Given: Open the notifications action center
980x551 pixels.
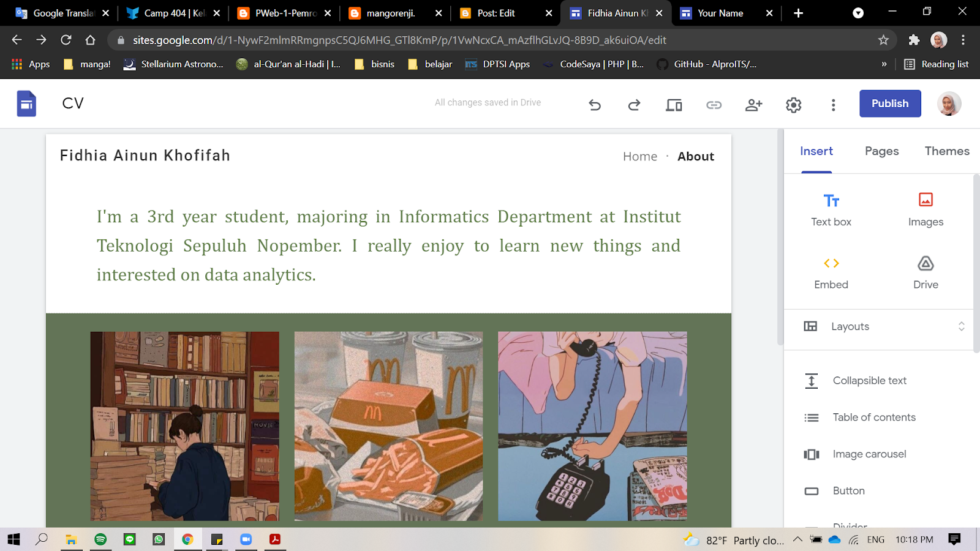Looking at the screenshot, I should pos(954,539).
